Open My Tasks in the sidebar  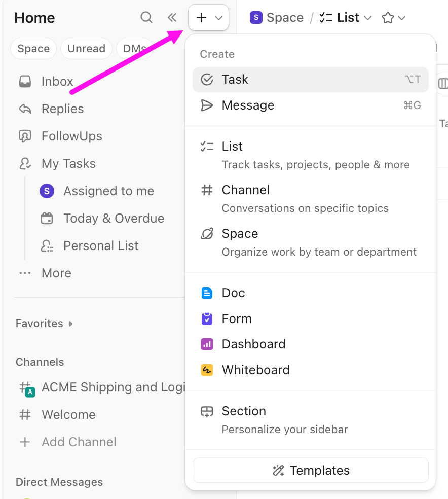68,163
